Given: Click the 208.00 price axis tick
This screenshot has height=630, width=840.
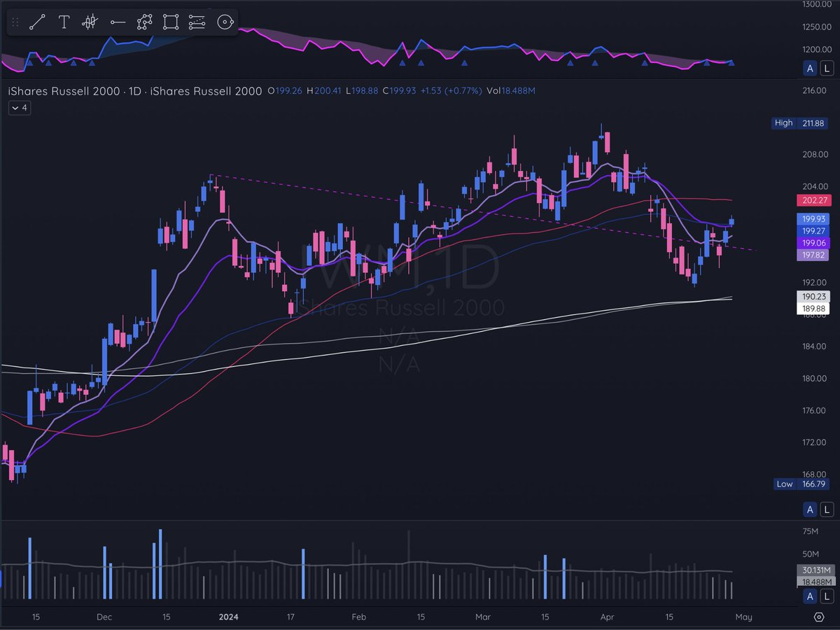Looking at the screenshot, I should click(814, 155).
